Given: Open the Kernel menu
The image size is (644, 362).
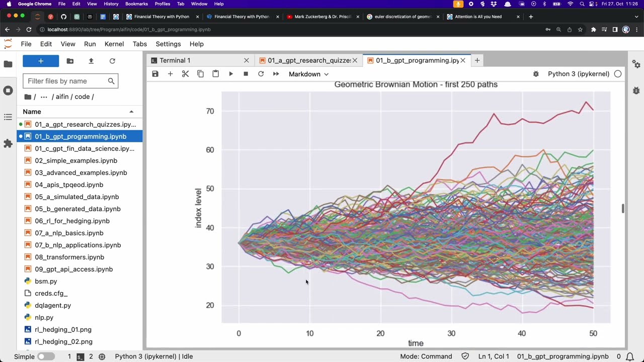Looking at the screenshot, I should (114, 44).
